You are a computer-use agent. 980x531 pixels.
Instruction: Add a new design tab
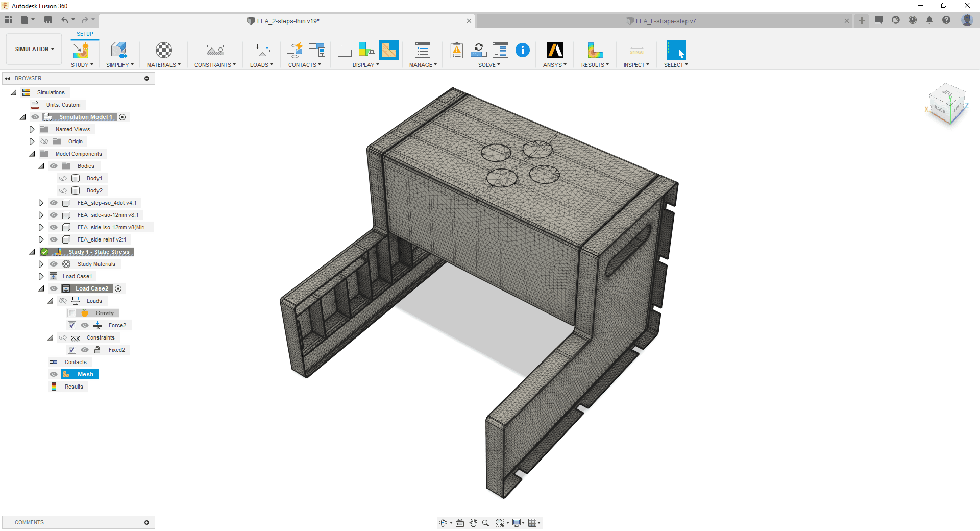coord(862,20)
